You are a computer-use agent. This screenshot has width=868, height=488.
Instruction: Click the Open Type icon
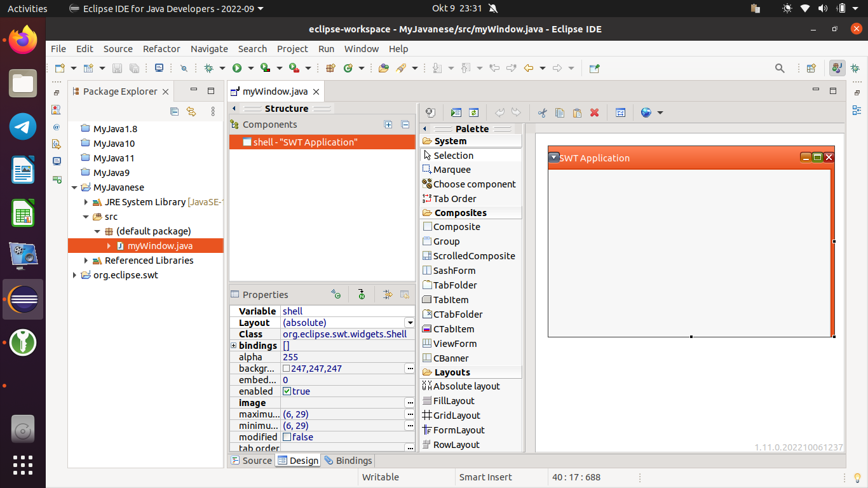[383, 68]
